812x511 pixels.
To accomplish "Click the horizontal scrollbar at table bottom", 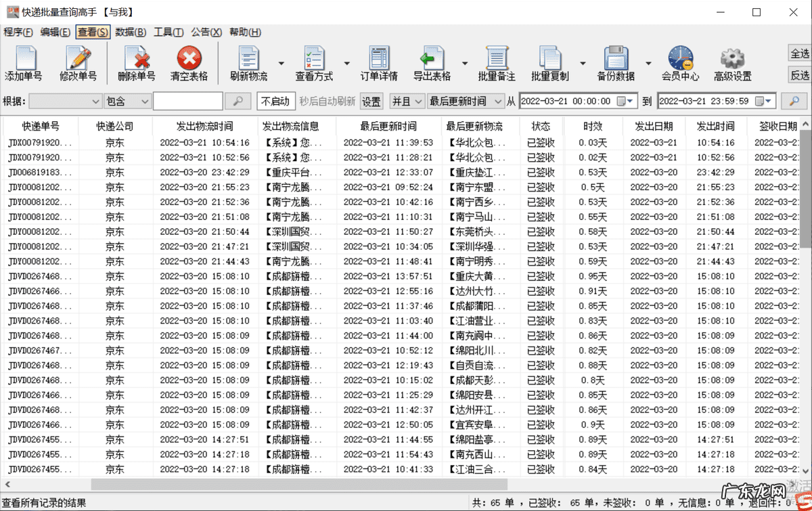I will pyautogui.click(x=271, y=484).
